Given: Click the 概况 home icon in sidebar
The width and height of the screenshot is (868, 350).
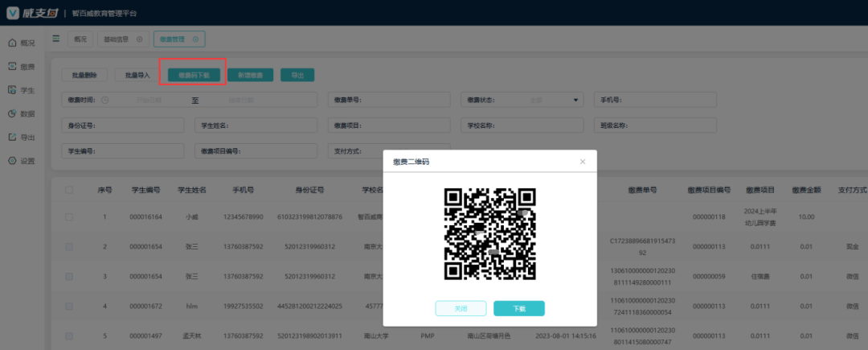Looking at the screenshot, I should click(x=12, y=43).
